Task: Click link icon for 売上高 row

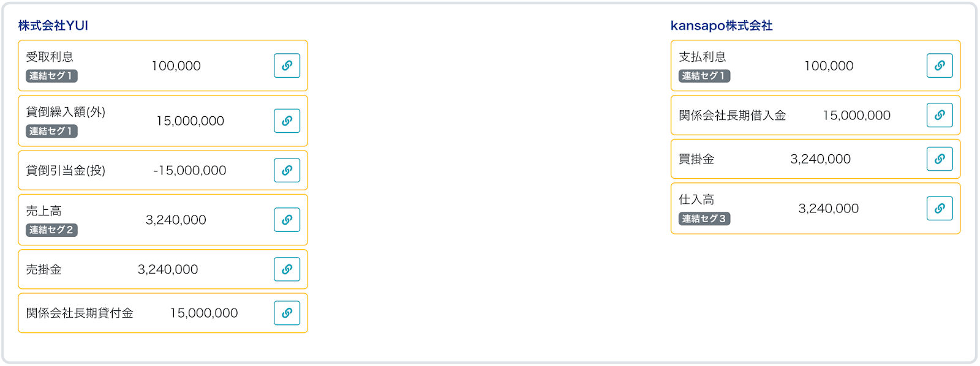Action: click(x=287, y=220)
